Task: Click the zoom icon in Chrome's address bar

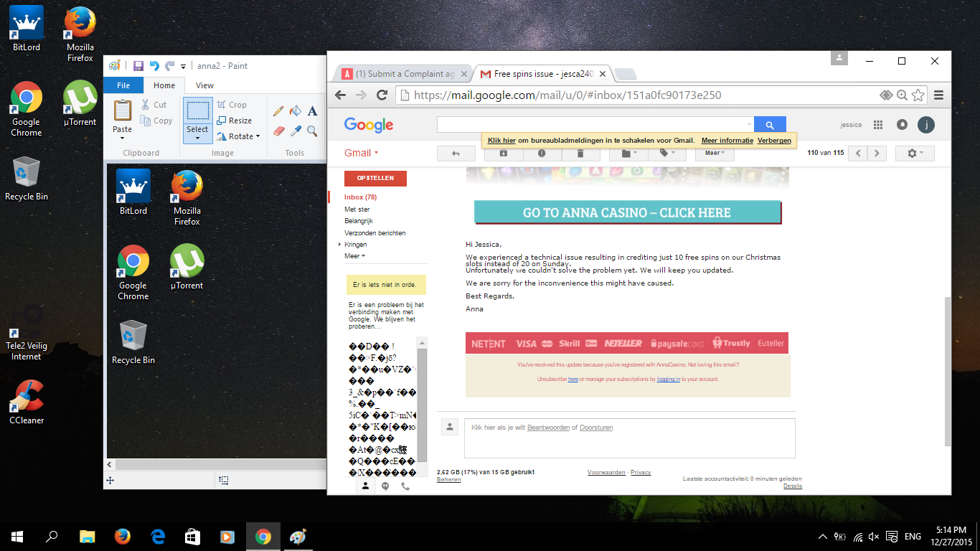Action: 902,95
